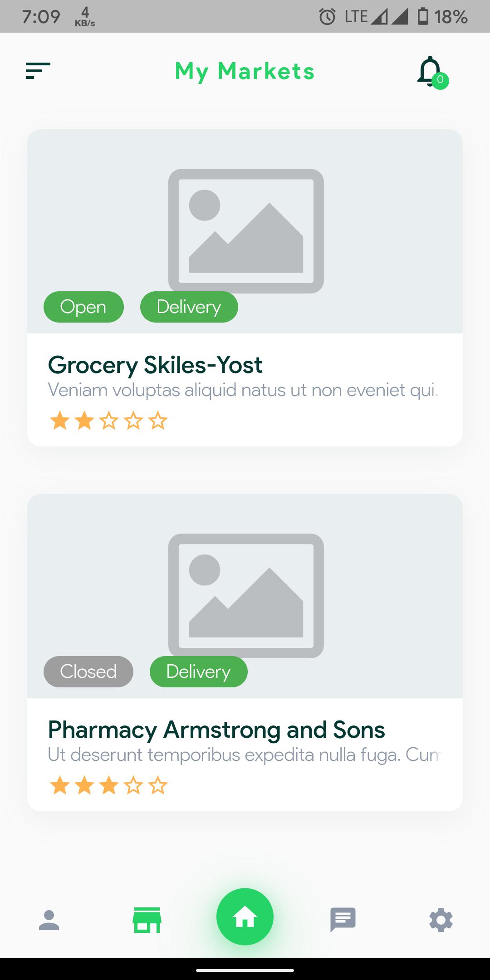Tap the green home button
490x980 pixels.
[x=245, y=916]
